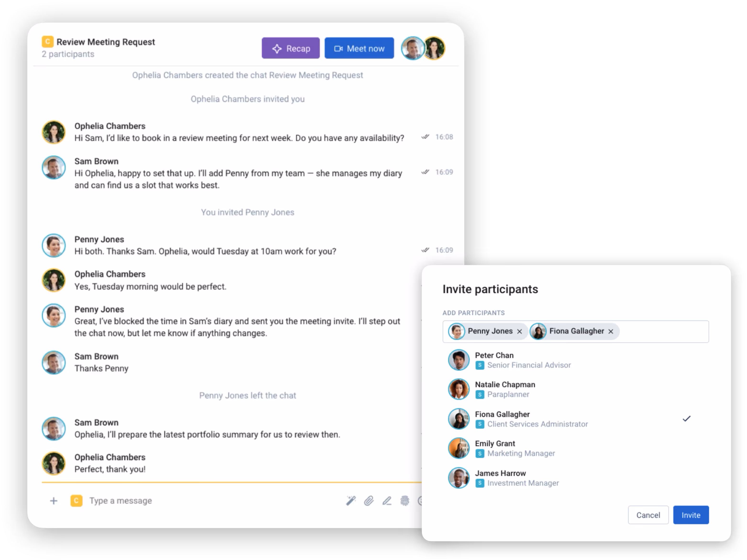Focus the Type a message field
The height and width of the screenshot is (560, 747).
pos(213,501)
